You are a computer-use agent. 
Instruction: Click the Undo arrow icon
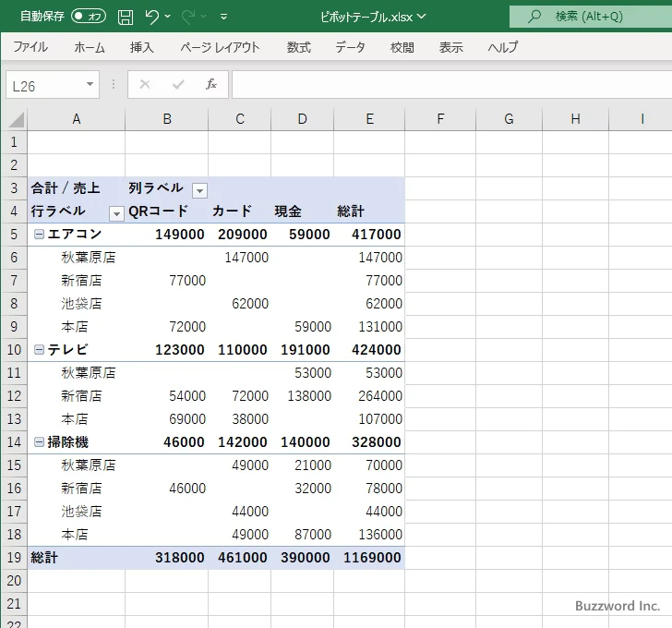[151, 17]
